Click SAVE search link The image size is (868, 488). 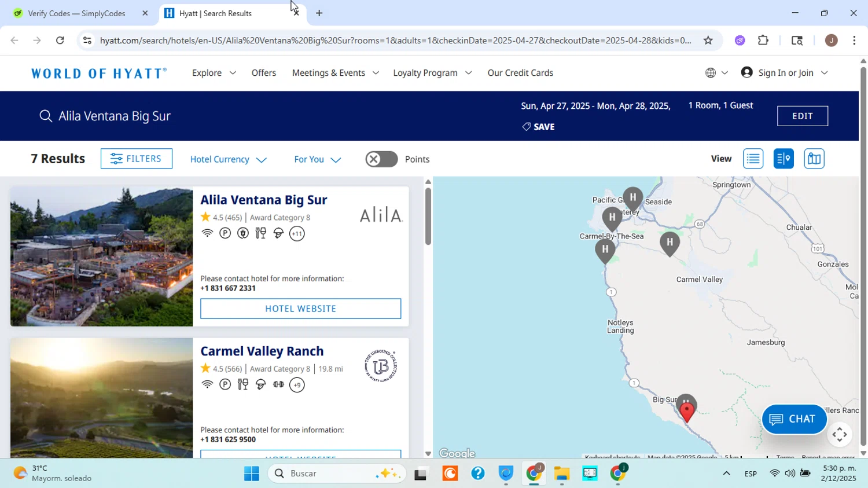tap(538, 127)
